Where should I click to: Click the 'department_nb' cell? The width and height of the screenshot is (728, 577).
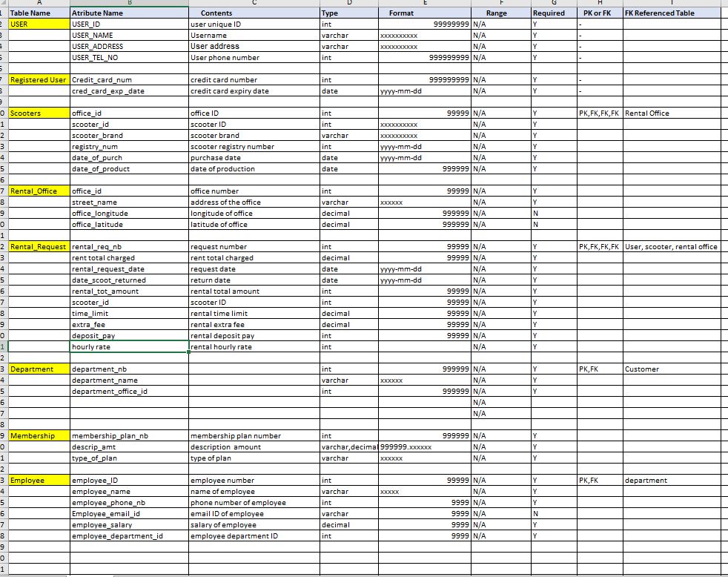coord(129,369)
